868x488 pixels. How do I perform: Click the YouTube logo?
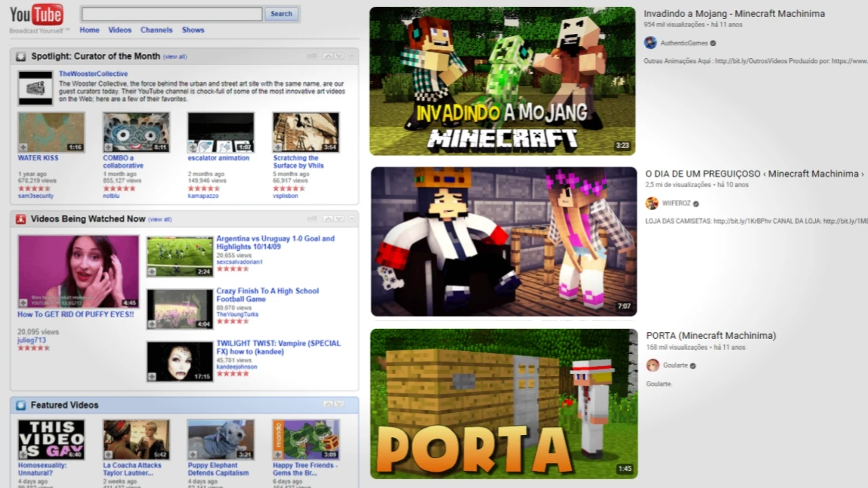coord(35,14)
